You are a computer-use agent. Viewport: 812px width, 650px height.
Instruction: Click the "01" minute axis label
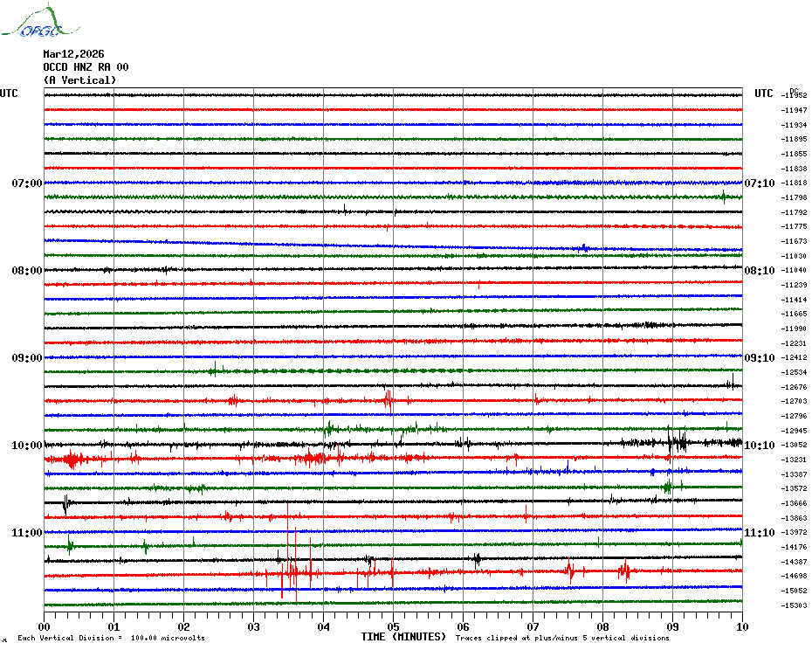point(114,626)
